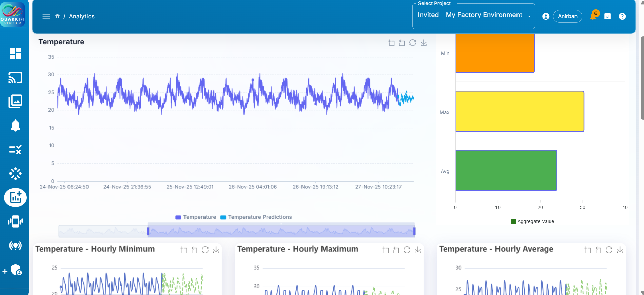Toggle Temperature series in chart legend
The width and height of the screenshot is (644, 295).
(196, 217)
